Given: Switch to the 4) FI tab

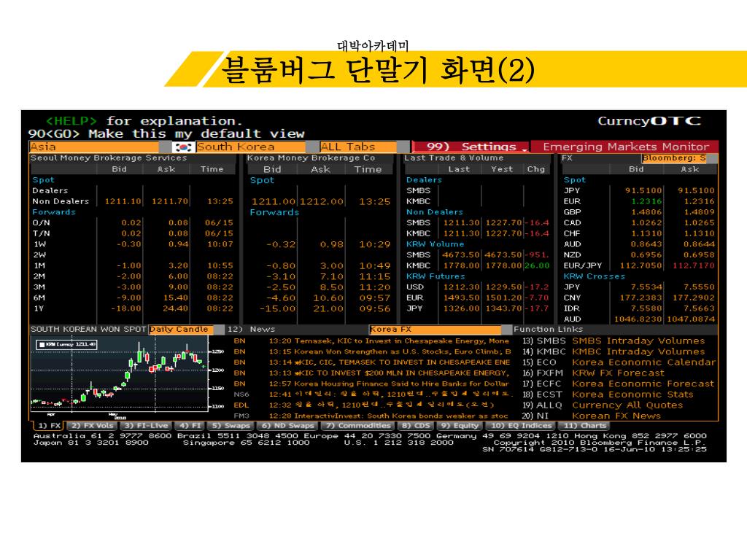Looking at the screenshot, I should [x=190, y=426].
